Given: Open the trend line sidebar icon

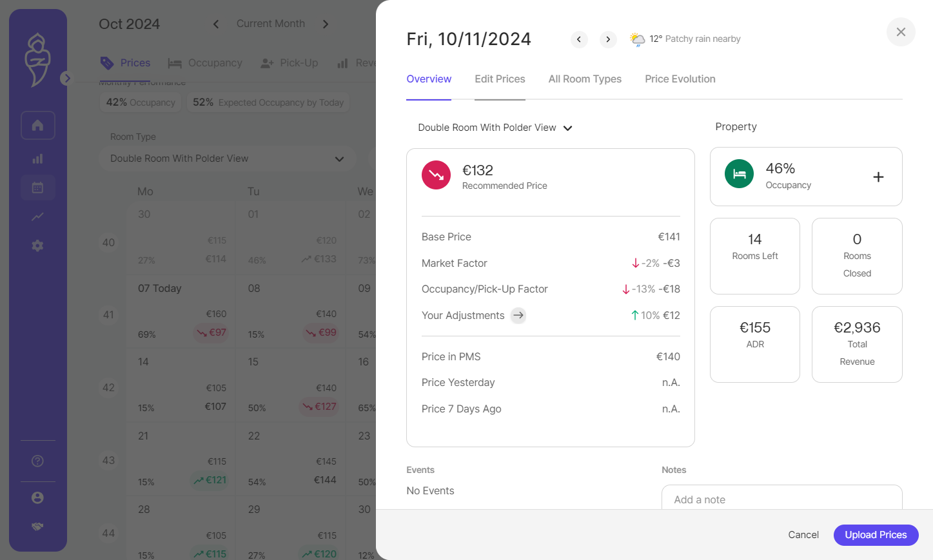Looking at the screenshot, I should [37, 217].
